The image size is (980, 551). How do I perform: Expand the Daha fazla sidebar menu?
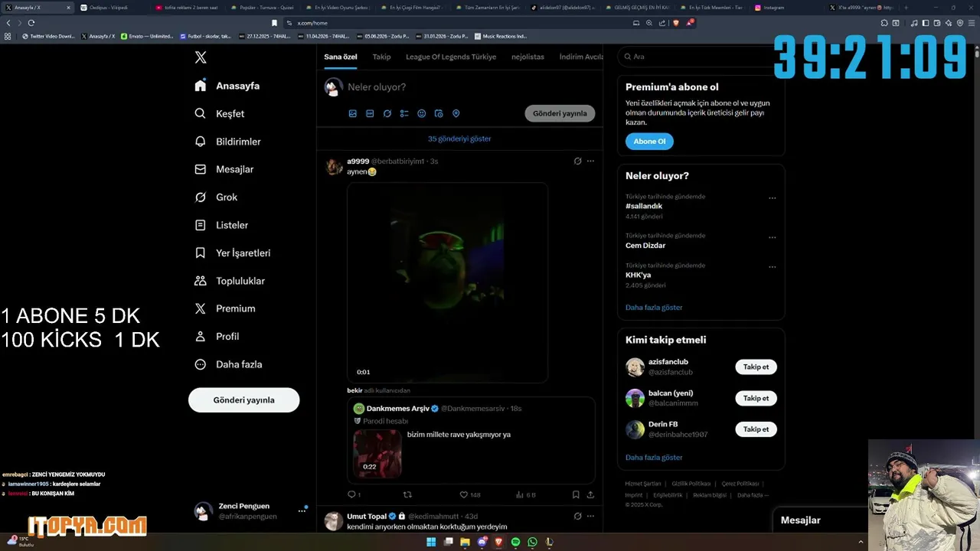click(x=228, y=364)
